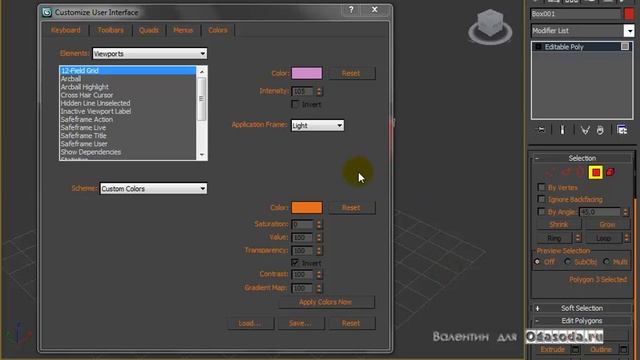
Task: Open the orange scheme Color swatch
Action: tap(307, 207)
